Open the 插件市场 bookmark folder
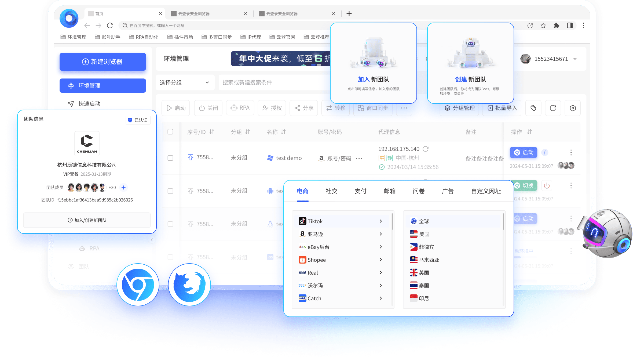 (180, 37)
